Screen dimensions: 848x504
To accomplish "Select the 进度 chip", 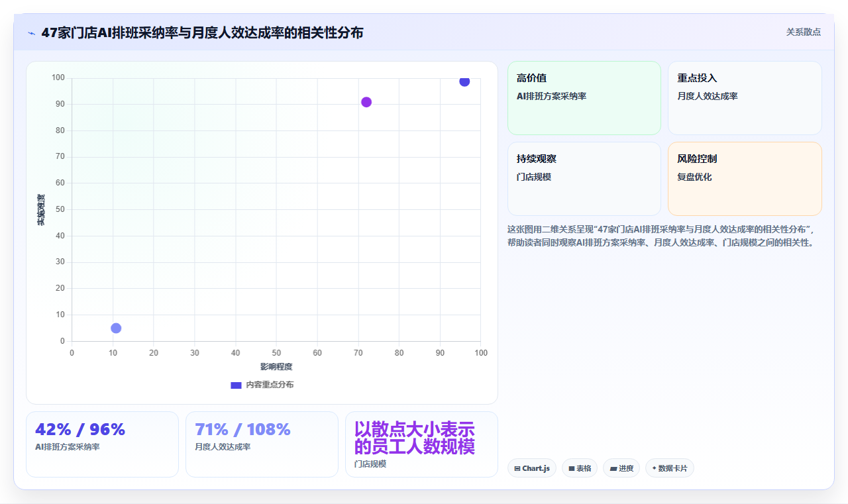I will click(x=621, y=468).
